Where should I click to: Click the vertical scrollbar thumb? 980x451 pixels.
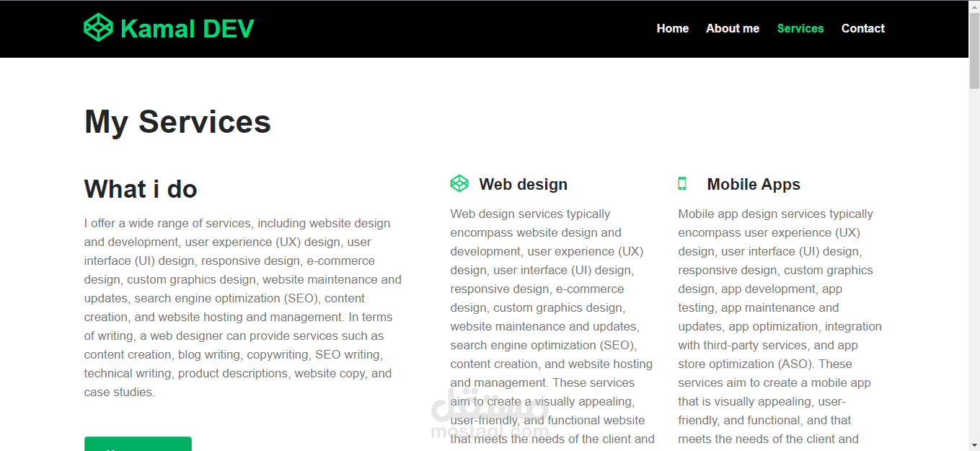(x=974, y=49)
